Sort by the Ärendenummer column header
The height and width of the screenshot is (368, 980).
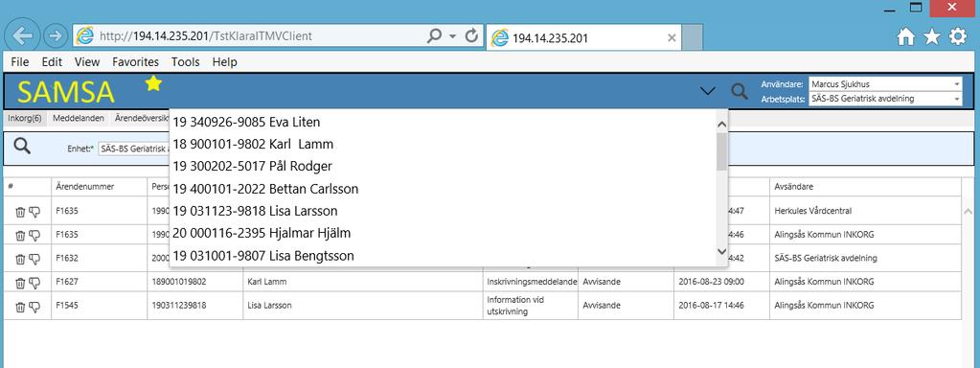[99, 187]
